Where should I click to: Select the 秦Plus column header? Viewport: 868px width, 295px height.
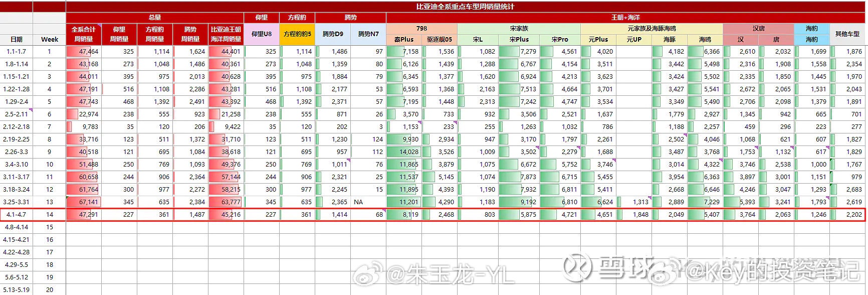pyautogui.click(x=404, y=39)
